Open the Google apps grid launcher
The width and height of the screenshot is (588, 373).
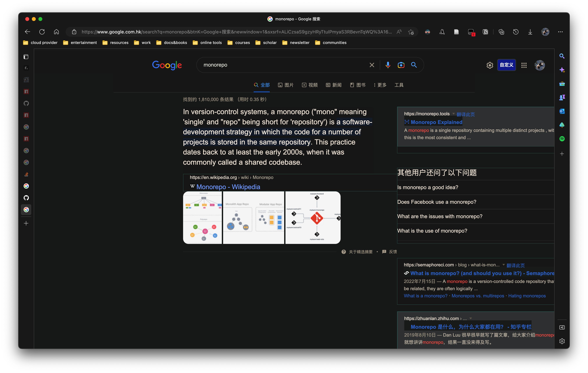524,65
